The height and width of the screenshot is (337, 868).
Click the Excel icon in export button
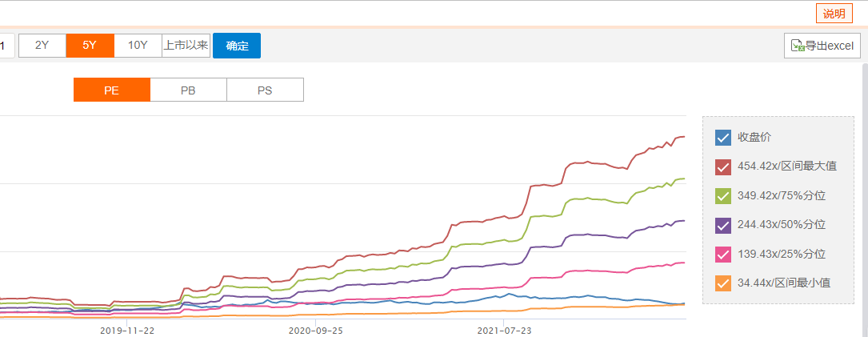pyautogui.click(x=798, y=46)
